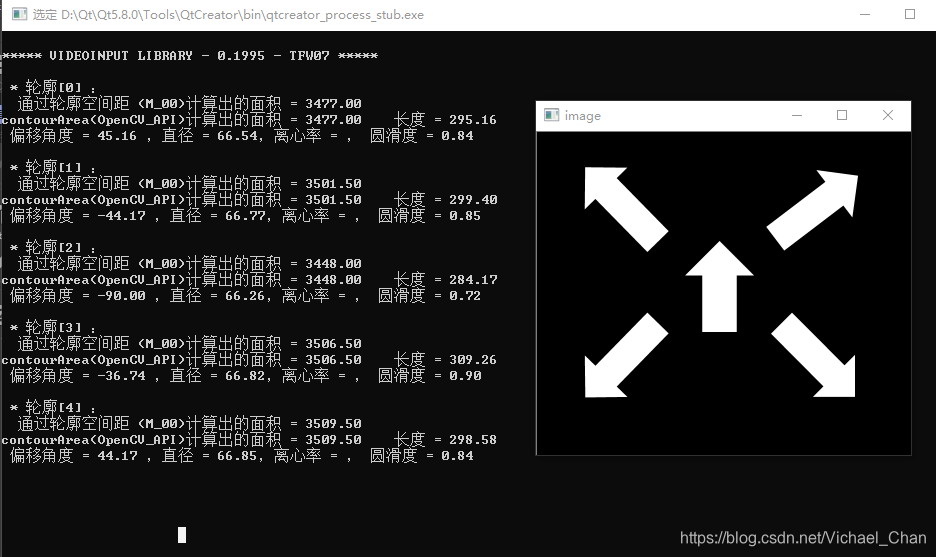Click the top-left pointing arrow shape
The image size is (936, 557).
[626, 208]
